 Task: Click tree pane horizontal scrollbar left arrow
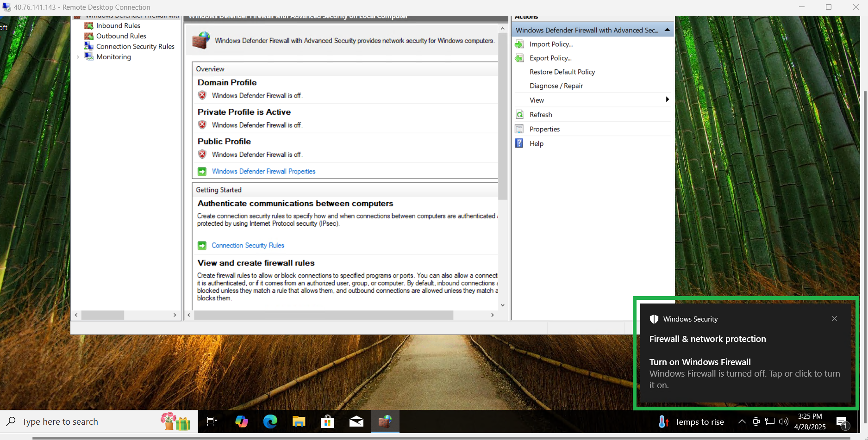76,315
